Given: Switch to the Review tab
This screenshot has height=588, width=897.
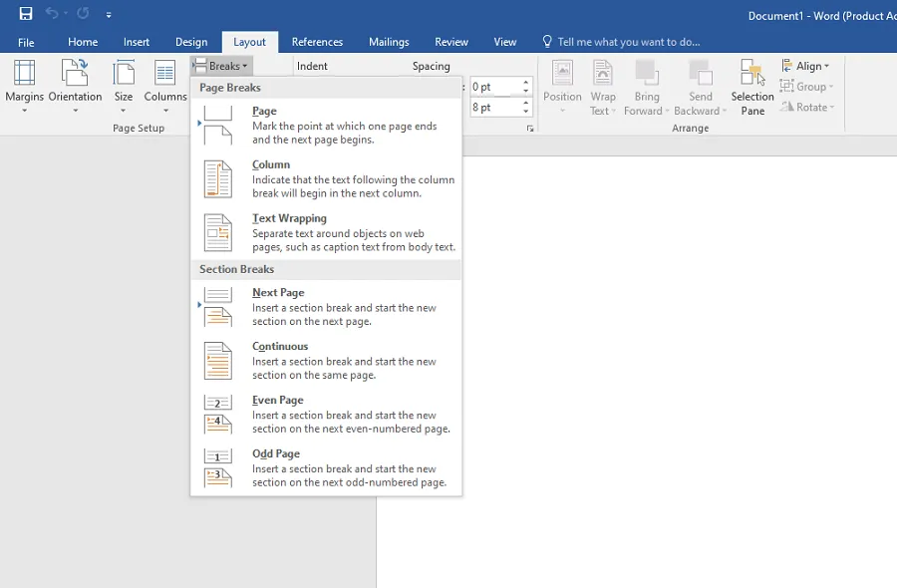Looking at the screenshot, I should coord(451,42).
